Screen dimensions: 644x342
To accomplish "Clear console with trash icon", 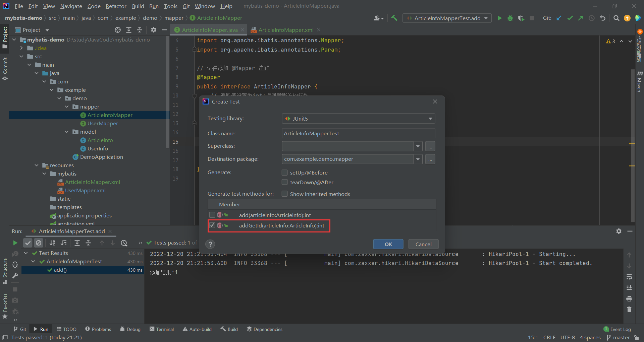I will 629,310.
